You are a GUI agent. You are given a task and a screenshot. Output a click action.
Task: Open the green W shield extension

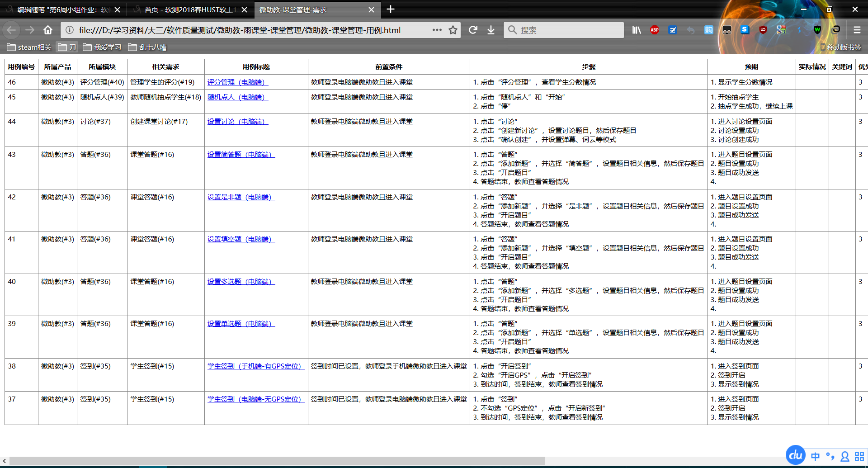817,30
